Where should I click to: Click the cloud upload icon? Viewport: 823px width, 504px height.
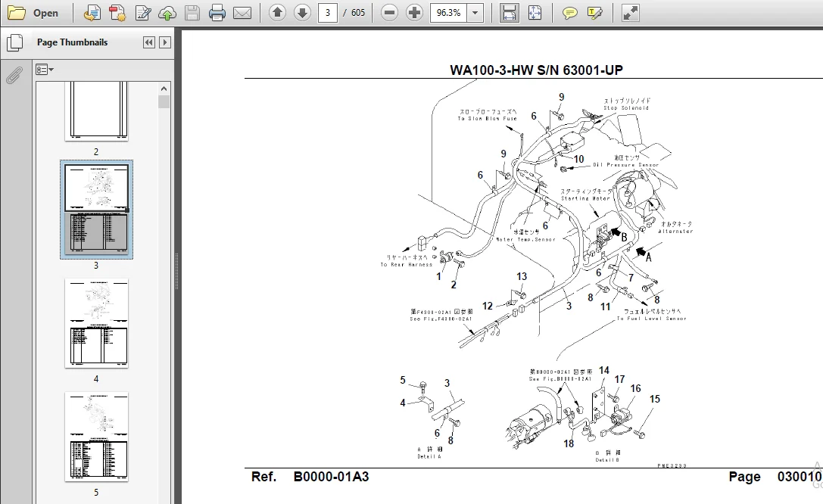(x=167, y=13)
